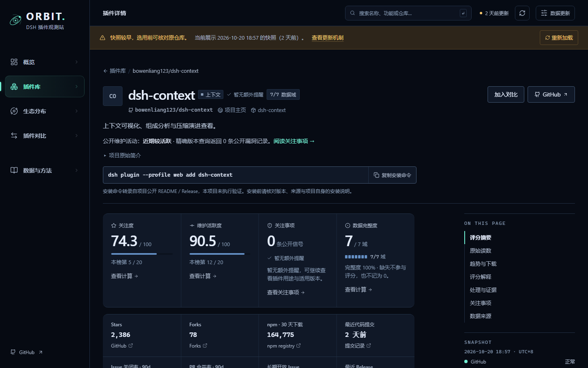Click the search magnifier icon
Viewport: 588px width, 368px height.
point(352,13)
